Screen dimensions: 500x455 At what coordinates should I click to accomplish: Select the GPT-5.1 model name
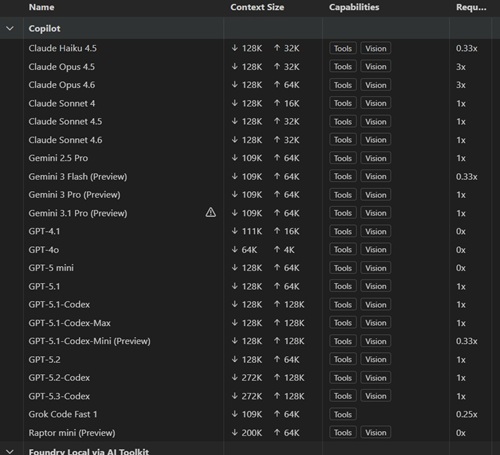tap(44, 286)
